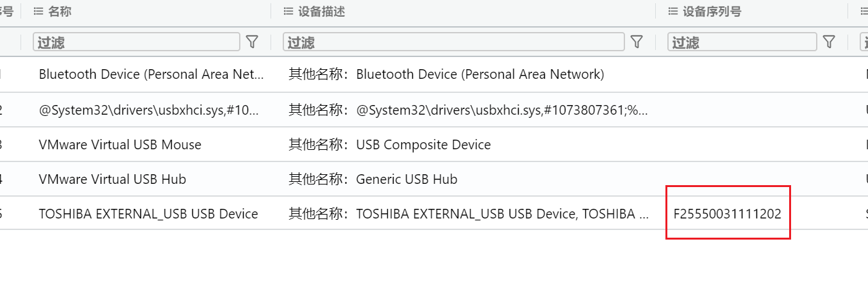This screenshot has height=287, width=868.
Task: Select the TOSHIBA EXTERNAL_USB USB Device row
Action: 434,213
